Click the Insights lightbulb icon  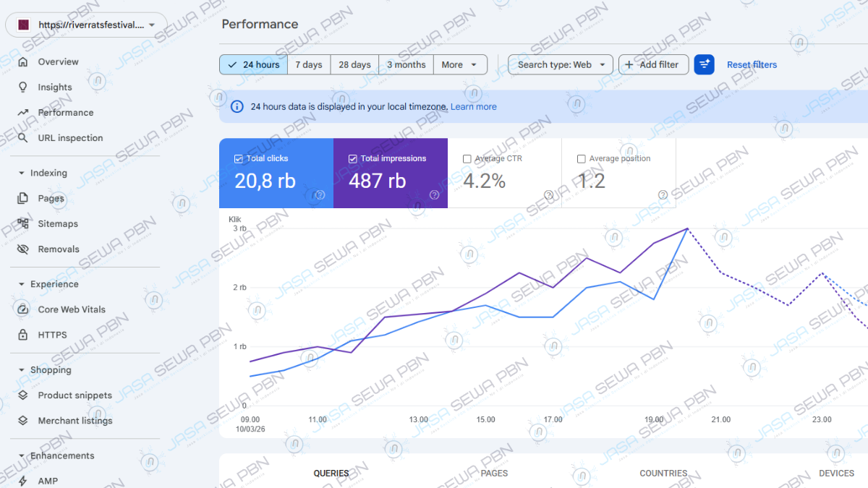(23, 87)
